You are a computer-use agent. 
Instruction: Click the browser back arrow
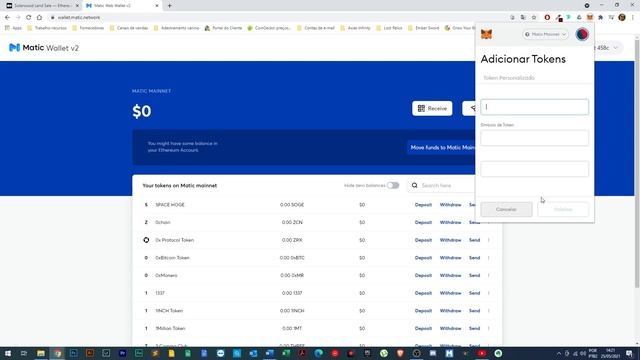[7, 18]
